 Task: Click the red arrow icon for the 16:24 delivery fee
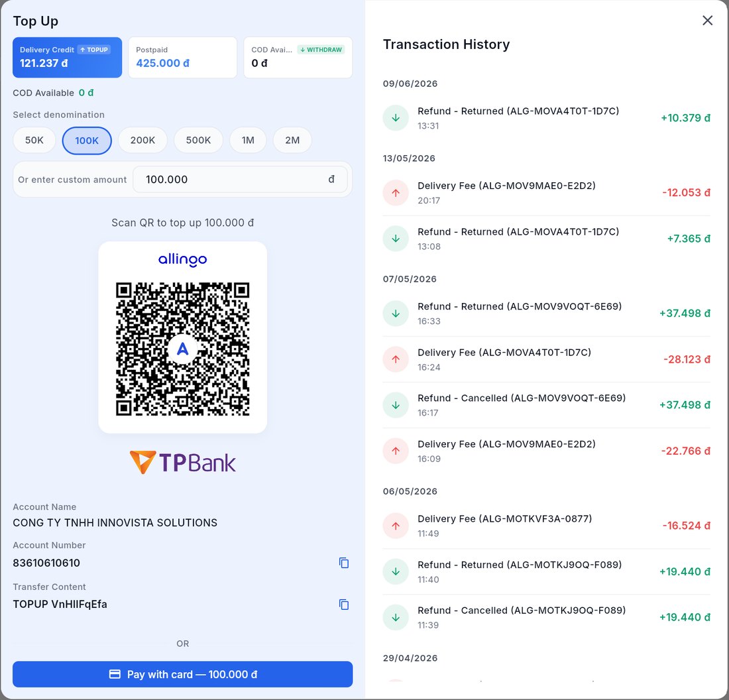396,359
